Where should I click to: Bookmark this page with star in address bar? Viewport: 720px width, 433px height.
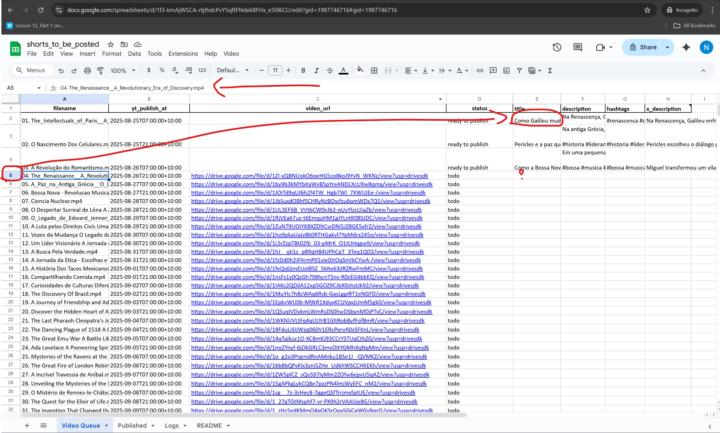pyautogui.click(x=647, y=10)
